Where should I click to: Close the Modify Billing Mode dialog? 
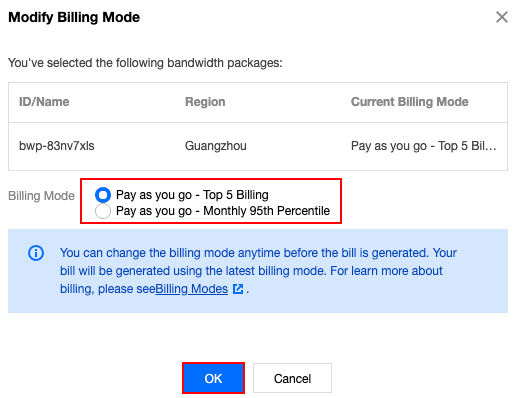point(502,17)
